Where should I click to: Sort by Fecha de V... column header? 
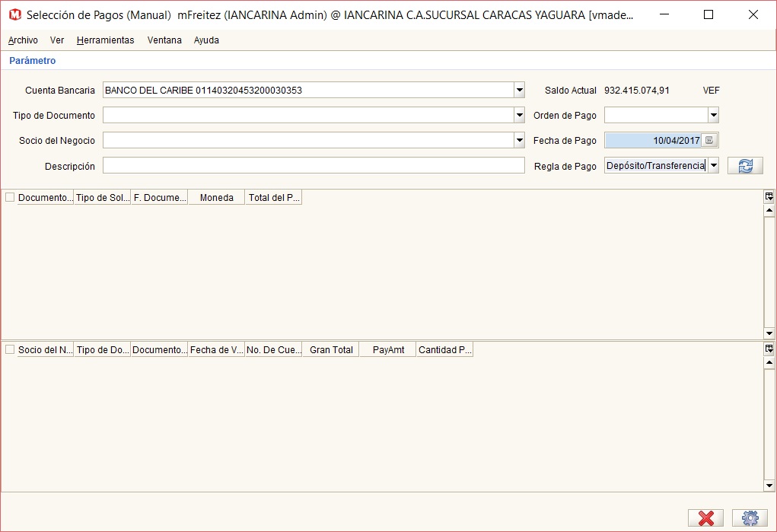point(217,349)
